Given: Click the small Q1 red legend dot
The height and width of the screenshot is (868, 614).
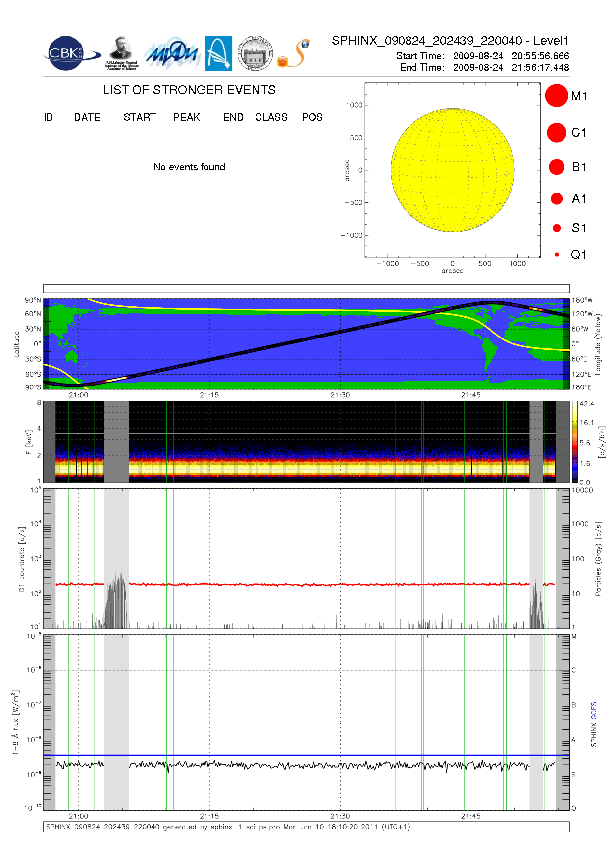Looking at the screenshot, I should tap(557, 255).
